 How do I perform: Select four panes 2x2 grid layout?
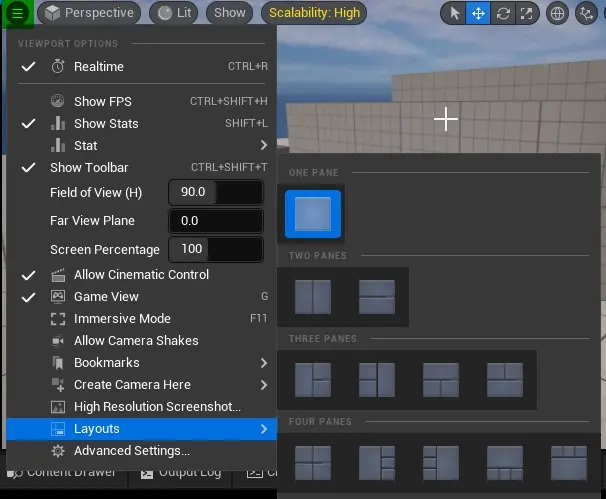(313, 463)
